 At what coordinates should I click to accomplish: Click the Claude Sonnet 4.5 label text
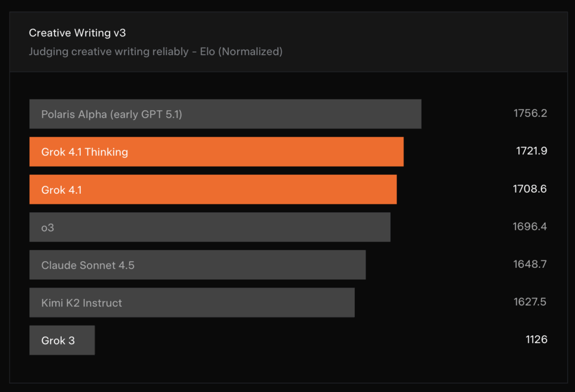pos(88,265)
